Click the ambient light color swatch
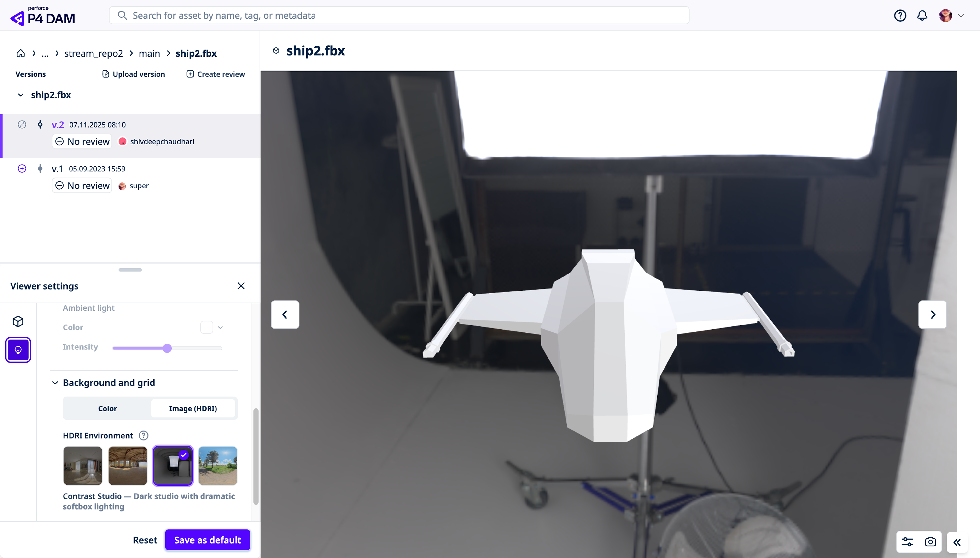Screen dimensions: 980x558 207,328
